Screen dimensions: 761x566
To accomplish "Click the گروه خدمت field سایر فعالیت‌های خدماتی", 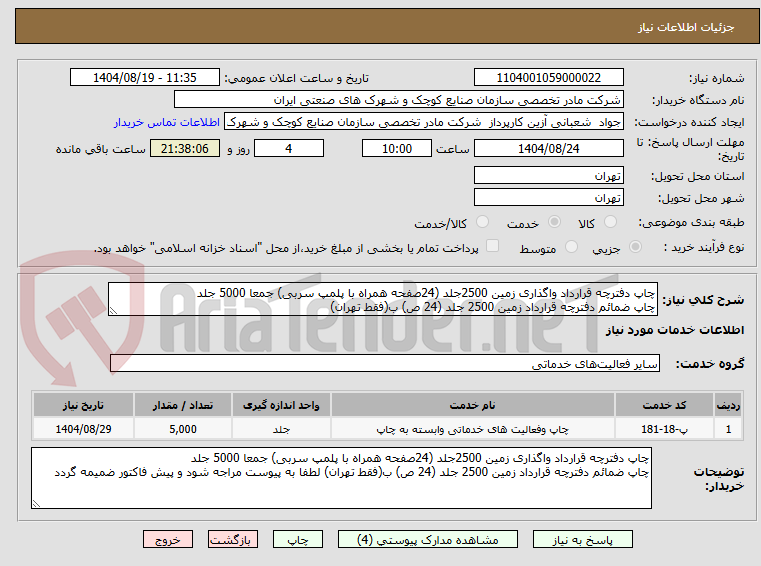I will click(385, 364).
